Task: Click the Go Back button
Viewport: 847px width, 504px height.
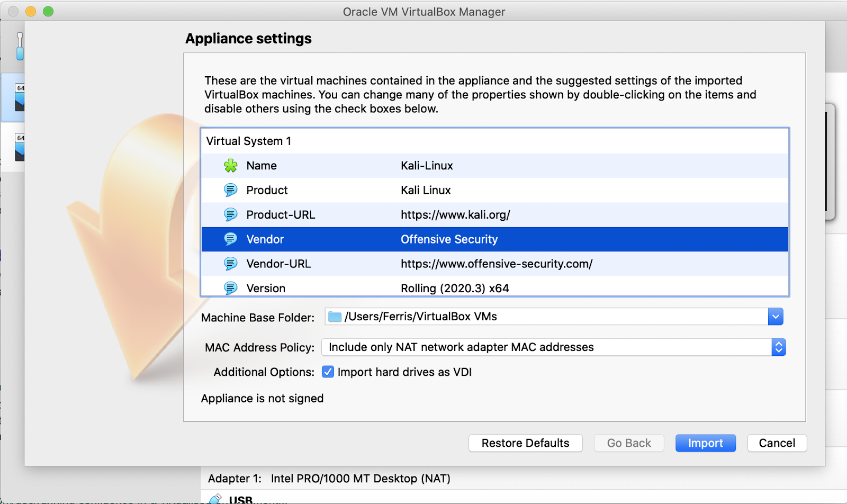Action: tap(629, 443)
